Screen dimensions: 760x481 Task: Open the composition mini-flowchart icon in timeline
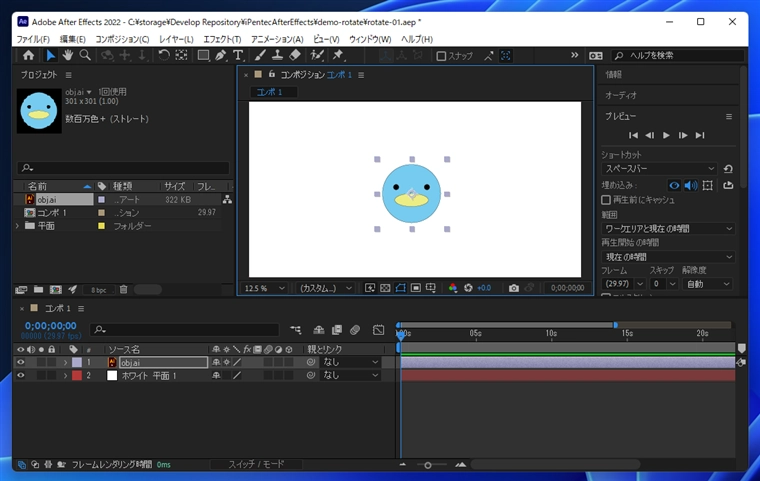[x=296, y=330]
